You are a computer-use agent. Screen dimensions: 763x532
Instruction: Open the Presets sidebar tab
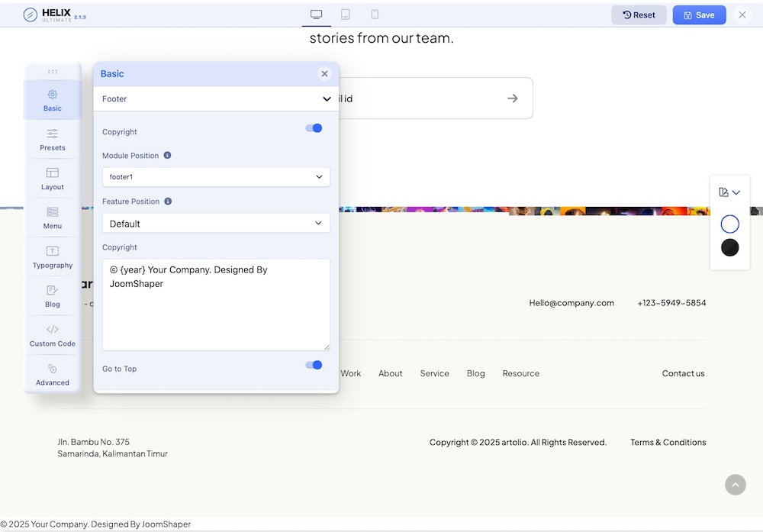coord(53,140)
